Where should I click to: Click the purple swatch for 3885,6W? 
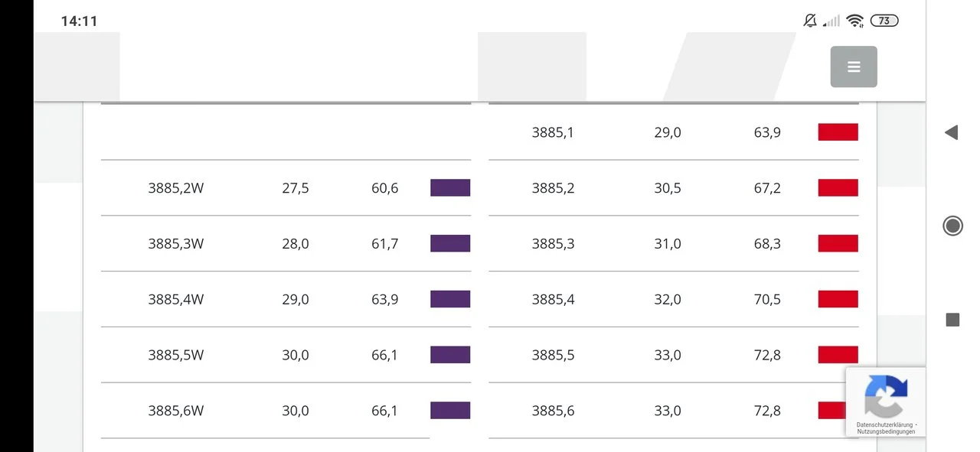pos(450,411)
